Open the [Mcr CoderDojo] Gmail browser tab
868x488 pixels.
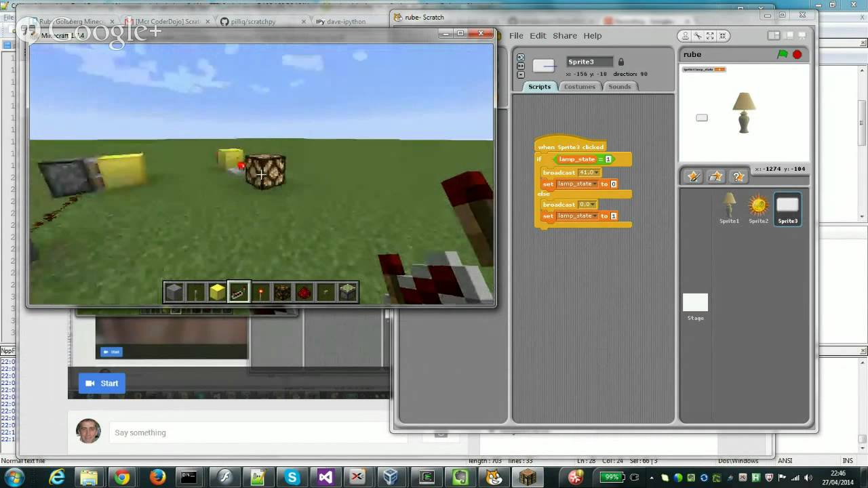[166, 21]
